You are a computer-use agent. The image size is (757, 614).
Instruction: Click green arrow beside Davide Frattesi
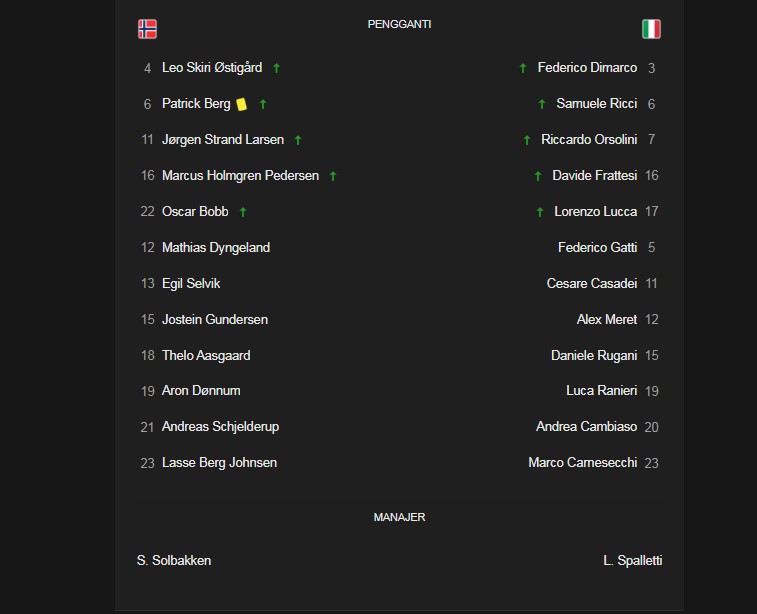(x=538, y=176)
